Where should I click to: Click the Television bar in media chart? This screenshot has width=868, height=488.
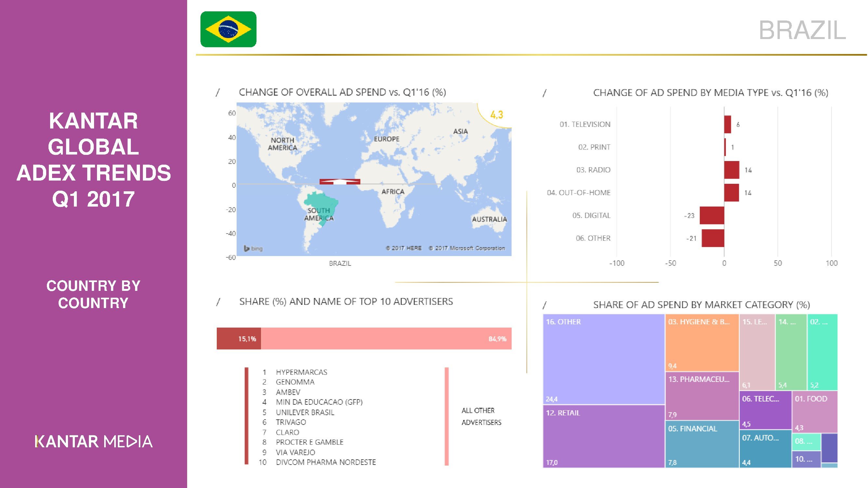tap(727, 124)
